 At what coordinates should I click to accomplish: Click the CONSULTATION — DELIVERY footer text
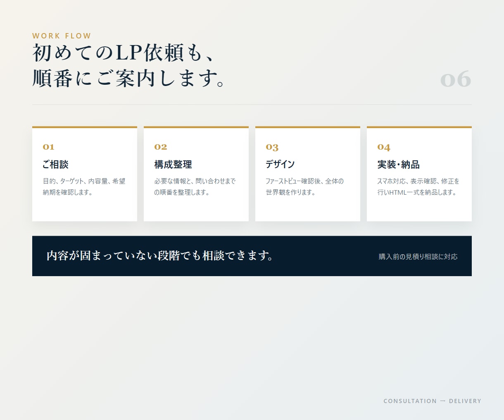pos(432,401)
